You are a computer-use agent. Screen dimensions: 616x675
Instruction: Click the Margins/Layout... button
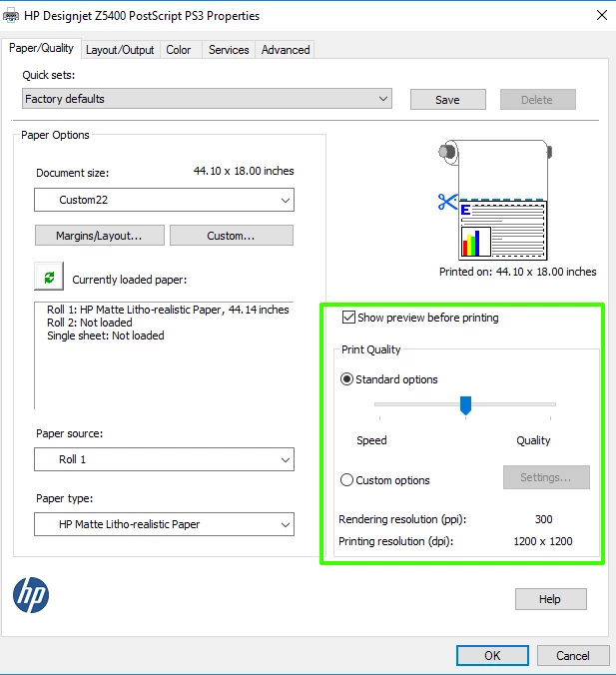click(100, 236)
